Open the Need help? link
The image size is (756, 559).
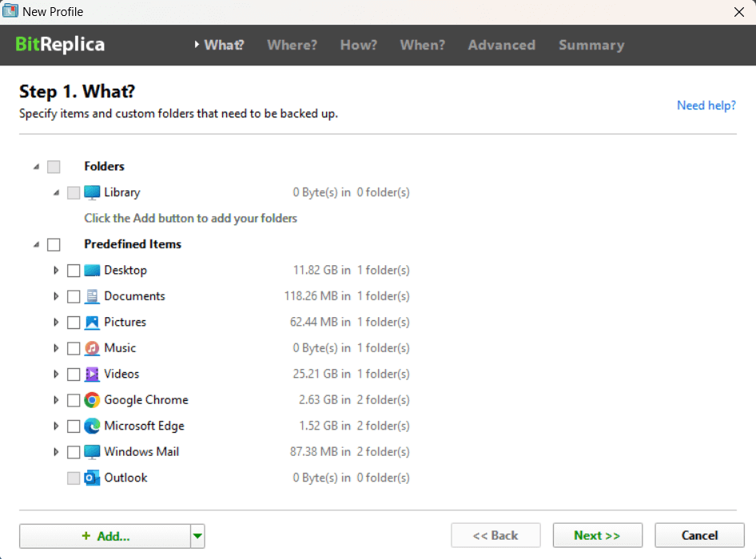click(x=706, y=105)
